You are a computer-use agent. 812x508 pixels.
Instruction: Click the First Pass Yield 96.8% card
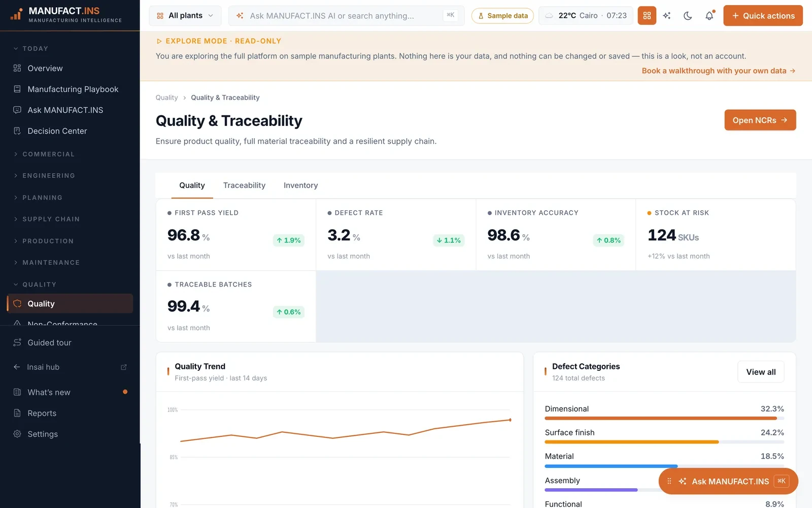pyautogui.click(x=236, y=234)
